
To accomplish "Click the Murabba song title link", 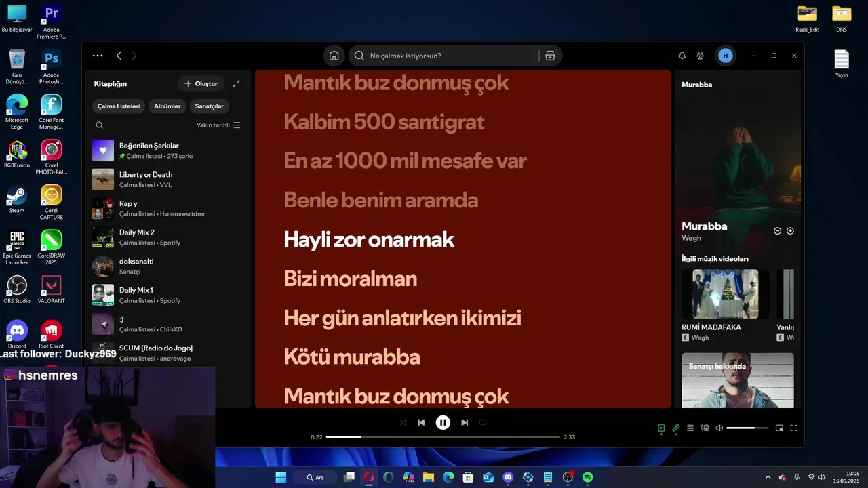I will [705, 226].
